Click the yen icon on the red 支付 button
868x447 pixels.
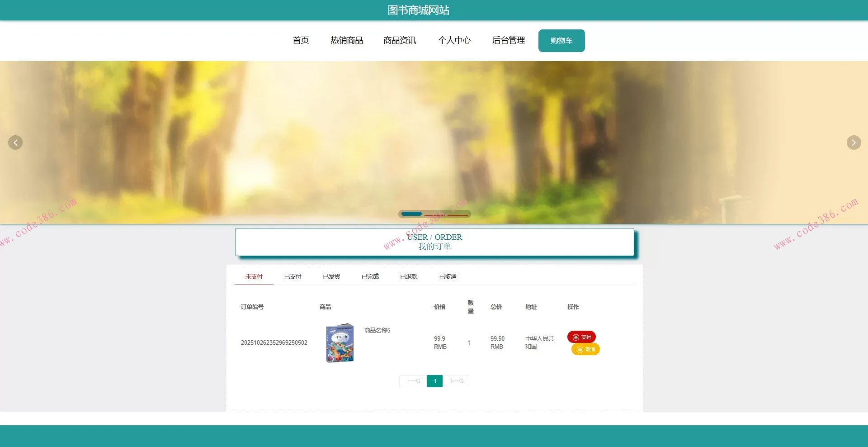coord(575,337)
